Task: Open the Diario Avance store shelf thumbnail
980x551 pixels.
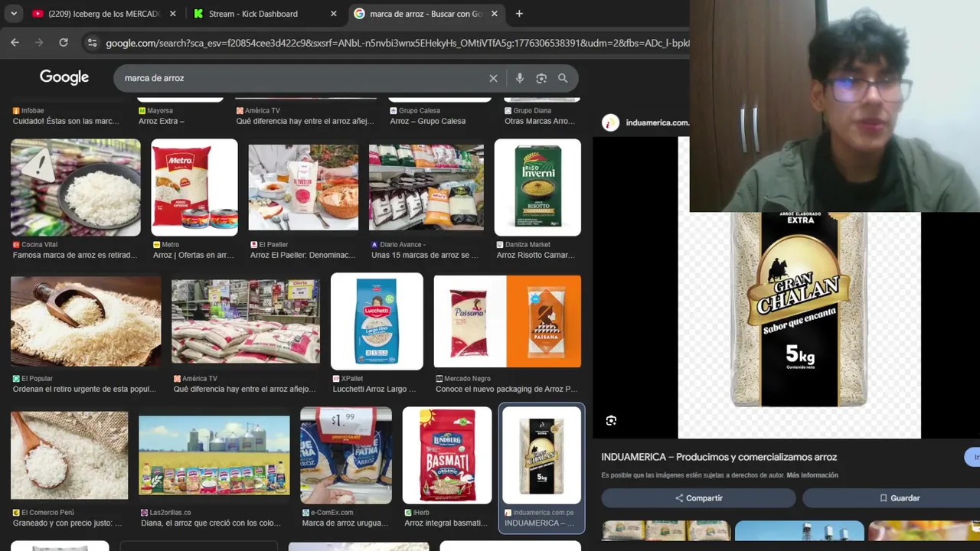Action: 426,187
